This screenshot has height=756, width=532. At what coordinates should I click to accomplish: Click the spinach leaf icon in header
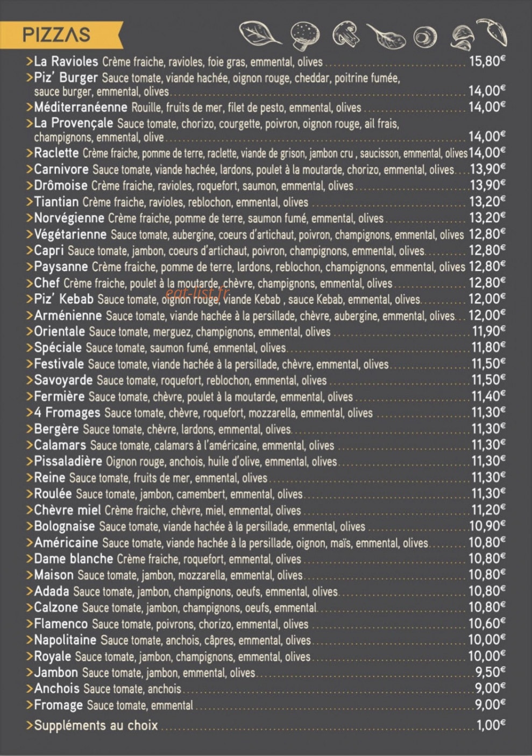(260, 33)
